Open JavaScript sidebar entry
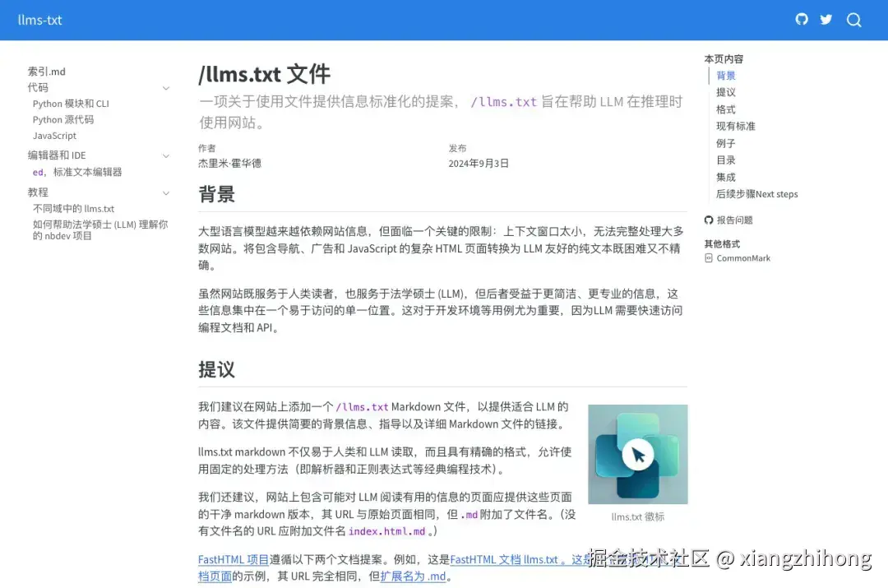This screenshot has width=888, height=588. pyautogui.click(x=54, y=136)
